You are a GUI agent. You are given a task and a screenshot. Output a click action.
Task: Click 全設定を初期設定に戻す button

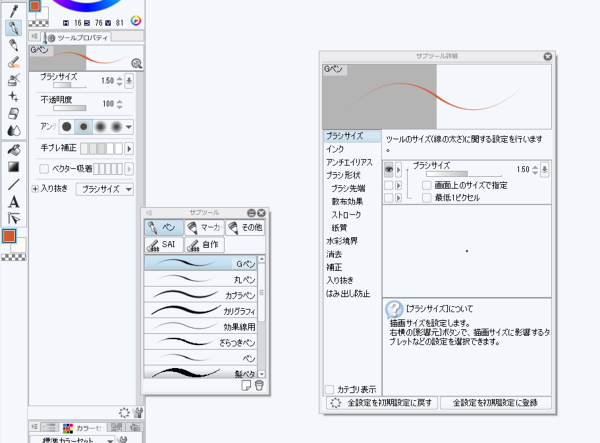click(x=383, y=402)
